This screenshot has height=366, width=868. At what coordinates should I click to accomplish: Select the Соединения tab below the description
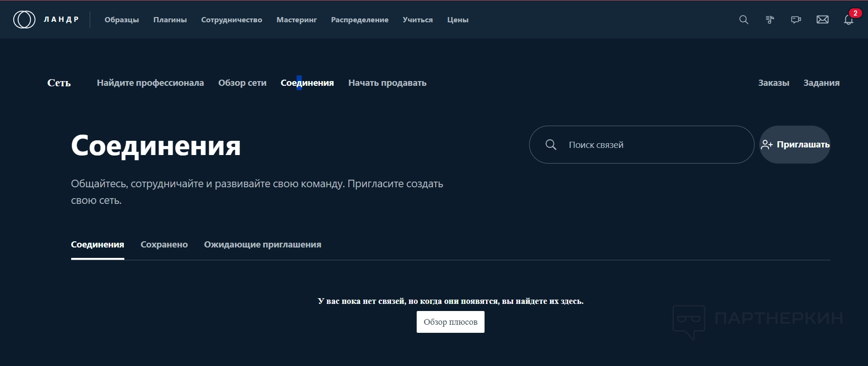coord(97,245)
